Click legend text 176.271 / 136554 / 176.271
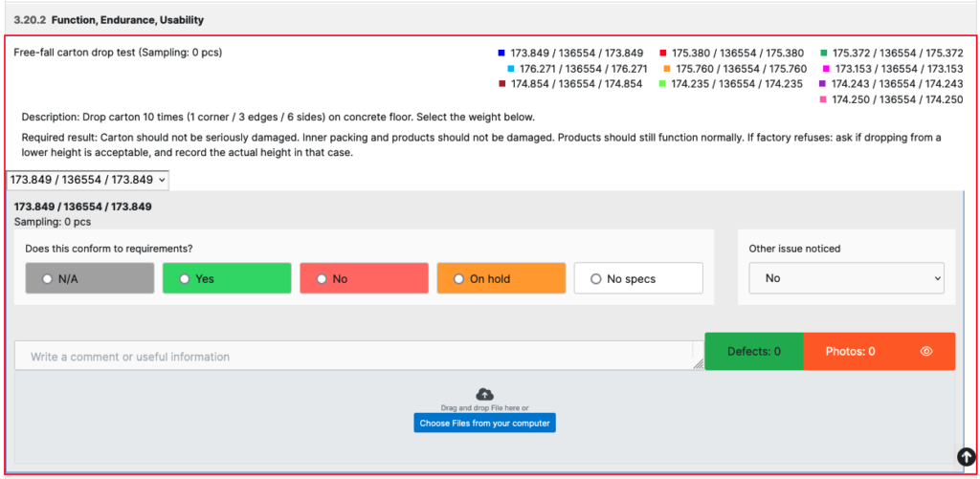Viewport: 980px width, 479px height. click(583, 69)
